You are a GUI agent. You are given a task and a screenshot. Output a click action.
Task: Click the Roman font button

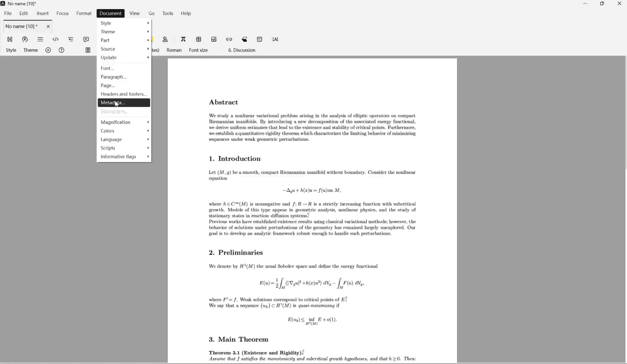[174, 50]
